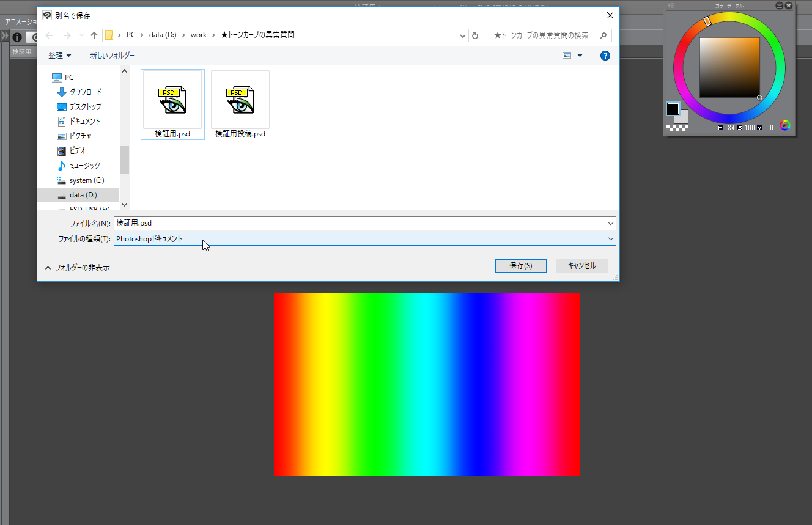Click the rainbow gradient canvas image

click(426, 384)
